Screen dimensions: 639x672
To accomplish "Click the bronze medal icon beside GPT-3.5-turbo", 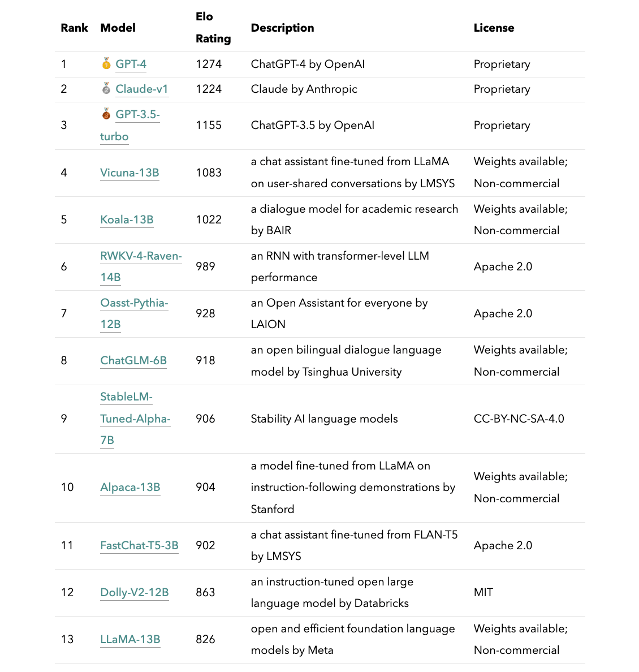I will 106,114.
